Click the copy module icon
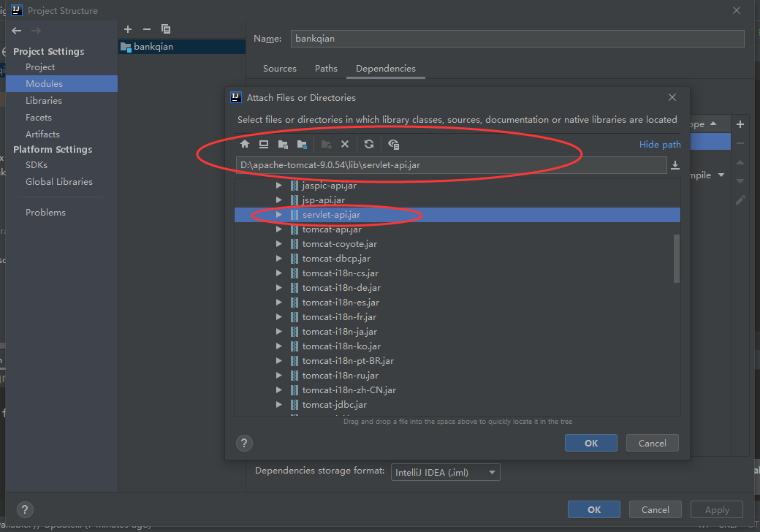 166,29
